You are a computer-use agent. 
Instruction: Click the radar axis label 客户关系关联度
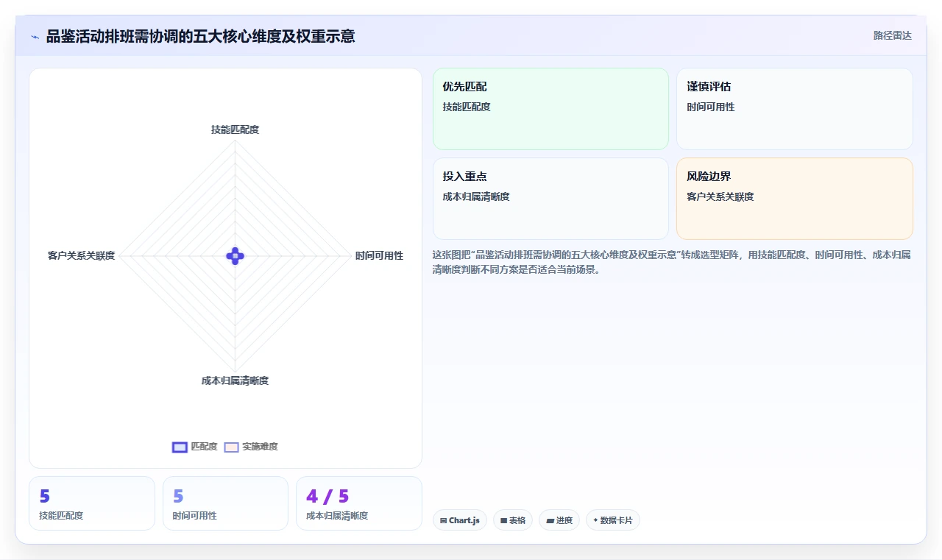pyautogui.click(x=81, y=256)
